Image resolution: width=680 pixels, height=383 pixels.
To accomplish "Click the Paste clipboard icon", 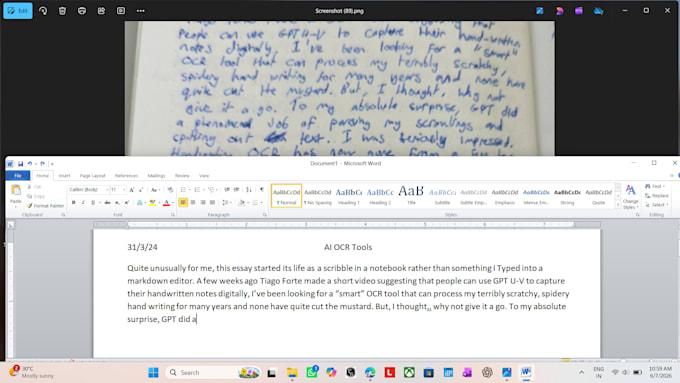I will coord(16,190).
